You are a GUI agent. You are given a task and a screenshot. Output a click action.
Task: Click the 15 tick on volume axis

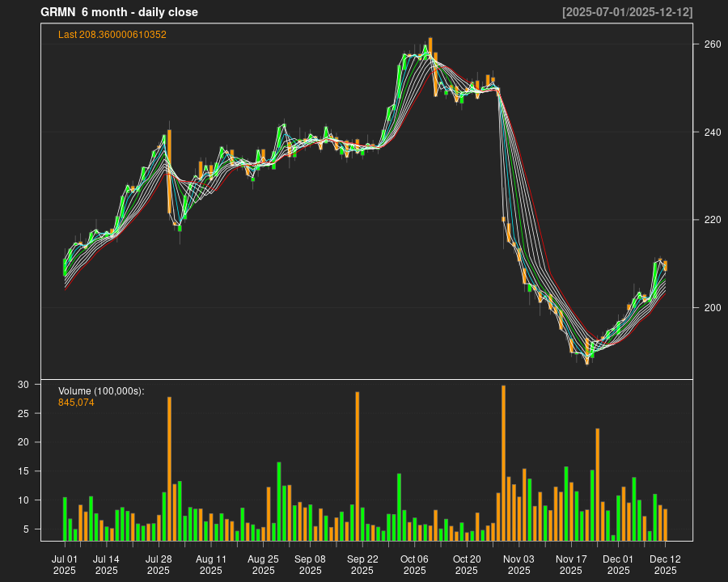tap(23, 471)
